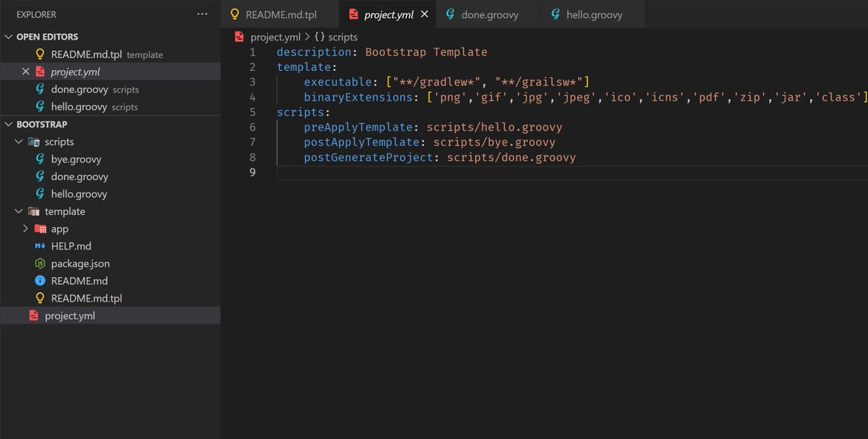Open HELP.md in template folder
868x439 pixels.
110,246
